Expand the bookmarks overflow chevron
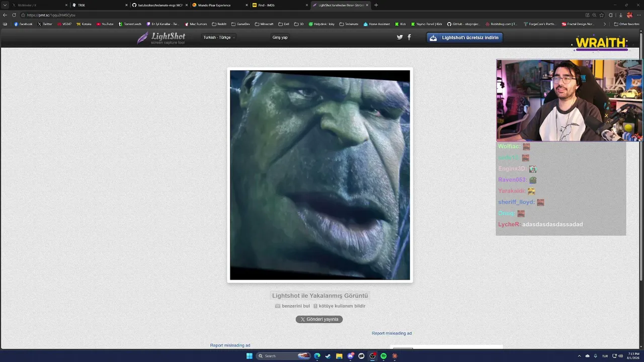The height and width of the screenshot is (362, 644). click(604, 24)
